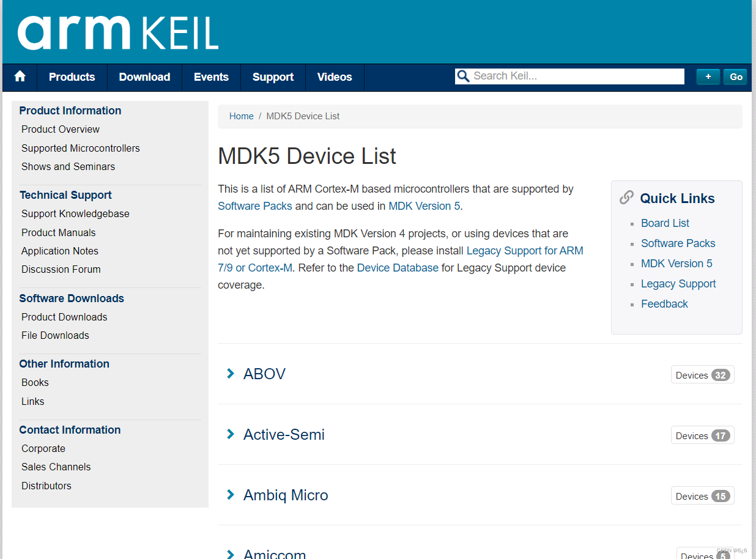The height and width of the screenshot is (559, 756).
Task: Click the Technical Support sidebar heading
Action: pos(65,195)
